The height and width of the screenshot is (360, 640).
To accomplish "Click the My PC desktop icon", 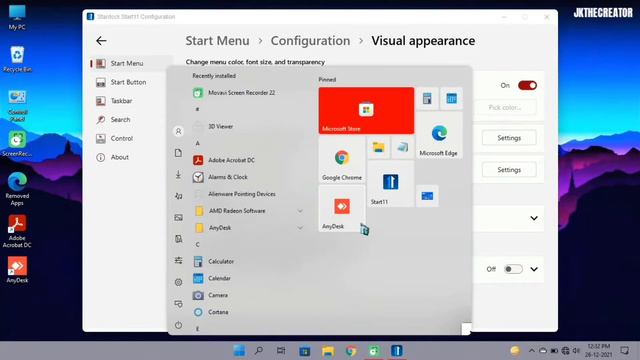I will tap(17, 18).
